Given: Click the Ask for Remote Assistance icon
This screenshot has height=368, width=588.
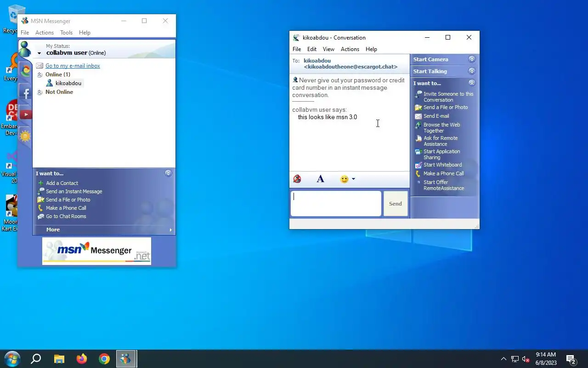Looking at the screenshot, I should (418, 138).
